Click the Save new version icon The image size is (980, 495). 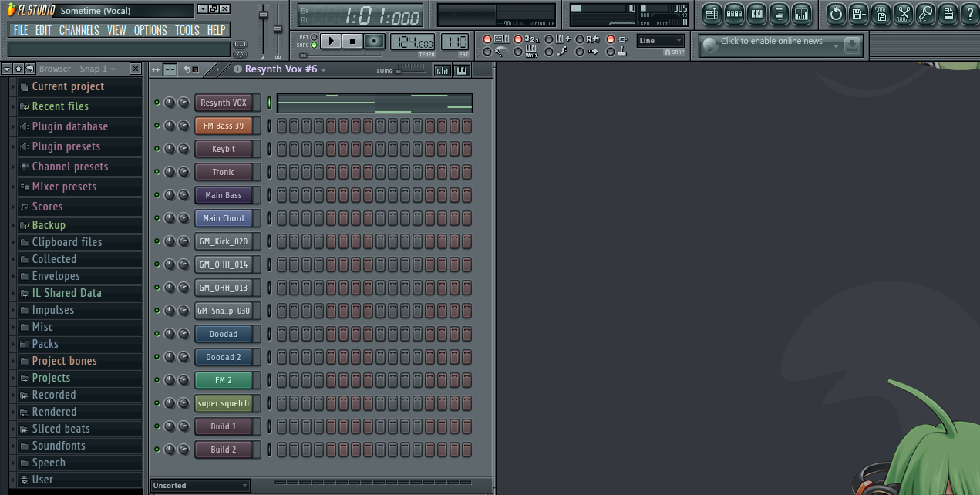[x=858, y=14]
